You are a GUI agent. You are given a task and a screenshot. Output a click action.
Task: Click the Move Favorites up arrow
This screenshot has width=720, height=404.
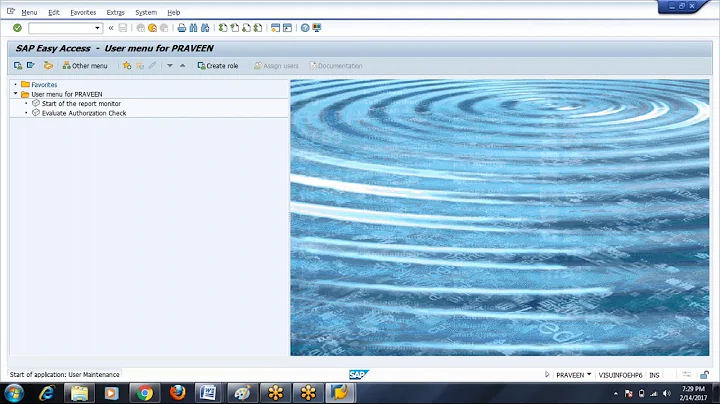tap(183, 66)
